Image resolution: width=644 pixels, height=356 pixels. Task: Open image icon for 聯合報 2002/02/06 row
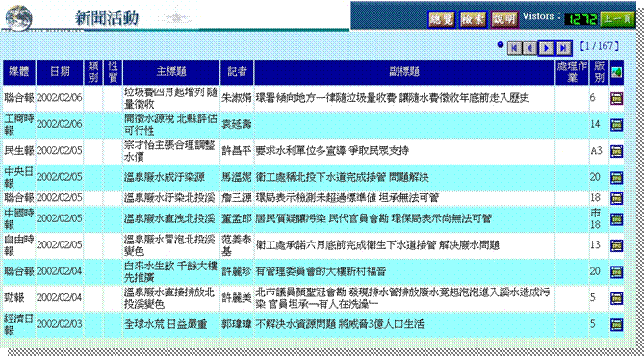(x=616, y=98)
